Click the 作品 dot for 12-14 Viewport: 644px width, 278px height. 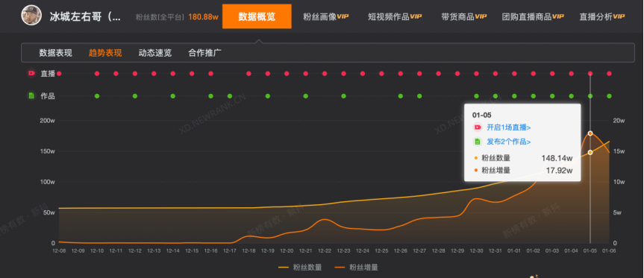click(x=173, y=96)
